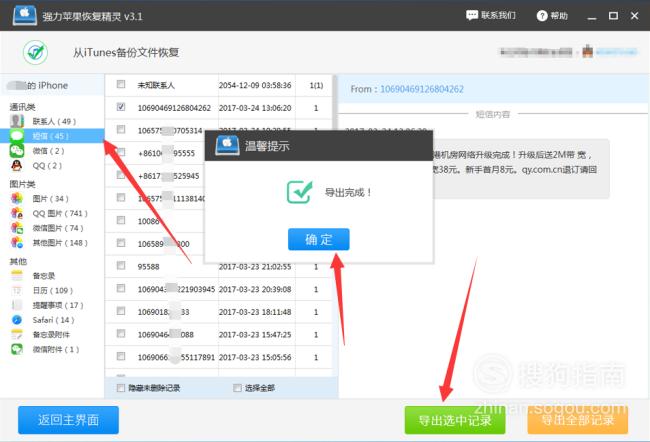This screenshot has height=442, width=650.
Task: Open 备忘录 notes category
Action: [33, 276]
